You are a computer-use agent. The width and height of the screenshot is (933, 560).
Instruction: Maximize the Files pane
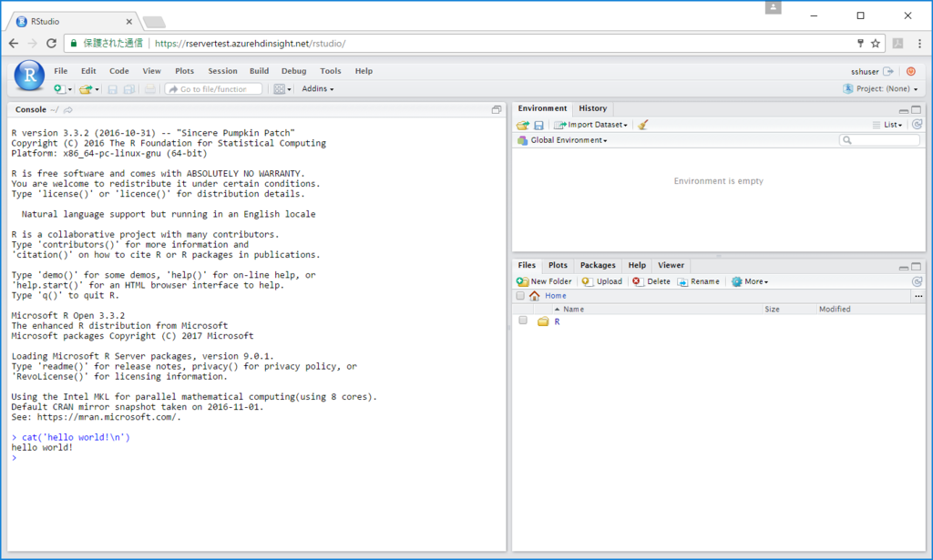coord(917,267)
